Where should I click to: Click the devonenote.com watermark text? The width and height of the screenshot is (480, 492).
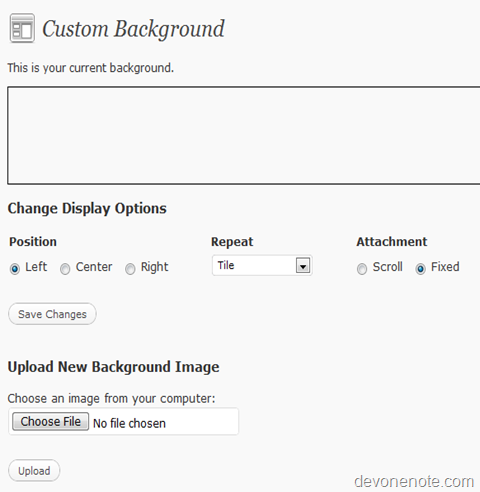414,482
